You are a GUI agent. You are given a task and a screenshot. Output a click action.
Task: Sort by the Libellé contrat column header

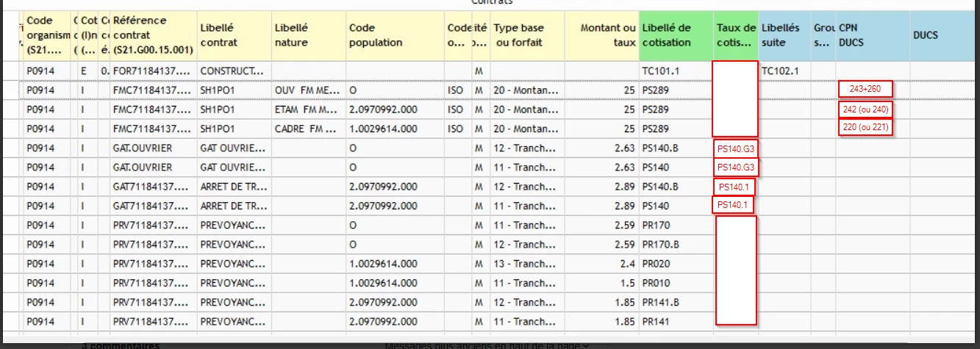(233, 36)
